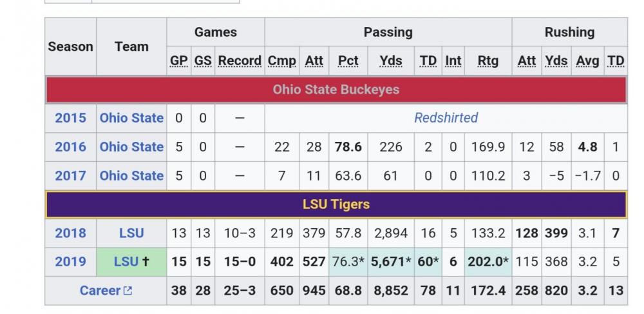
Task: Click the Record column header
Action: [240, 61]
